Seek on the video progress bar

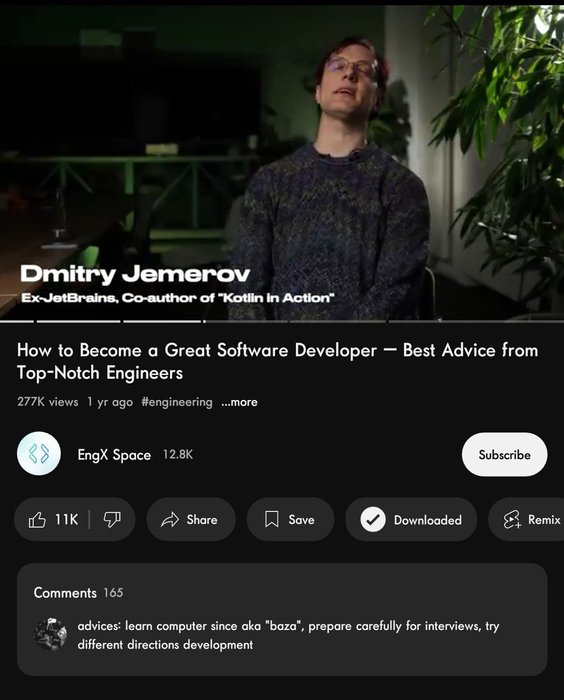point(282,321)
